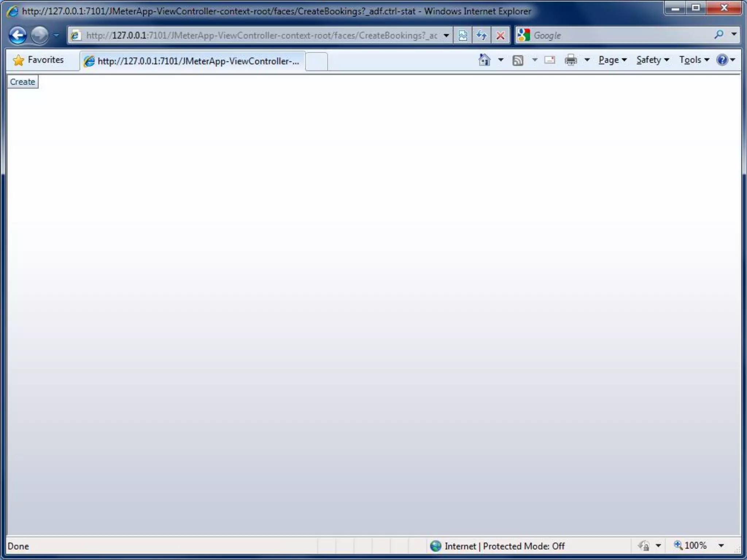Click the red Stop loading icon
Viewport: 747px width, 560px height.
coord(500,35)
